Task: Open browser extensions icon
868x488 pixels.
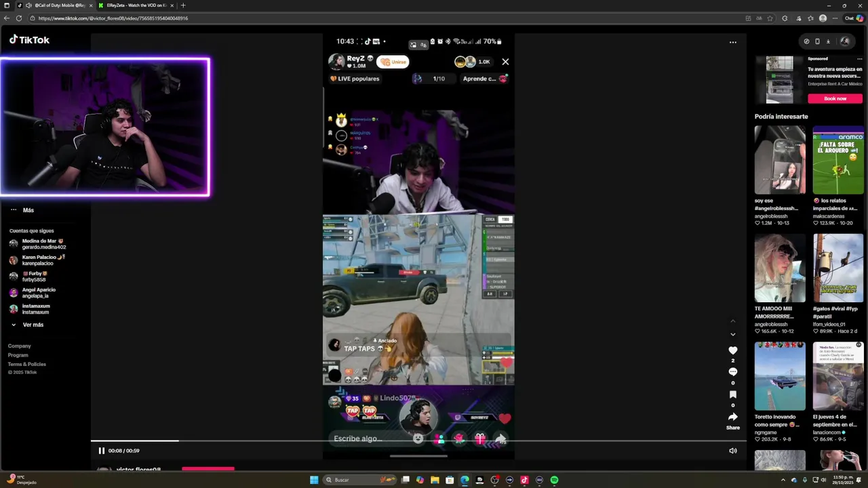Action: click(x=785, y=18)
